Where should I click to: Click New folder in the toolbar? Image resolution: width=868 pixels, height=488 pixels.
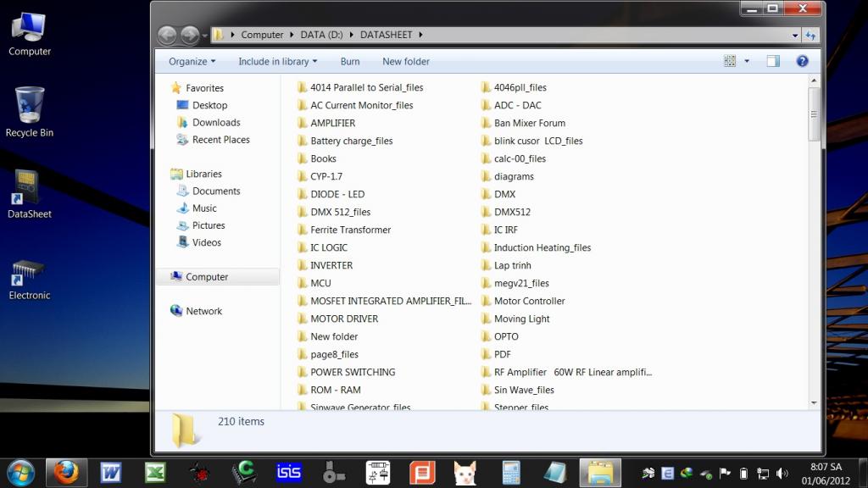[x=406, y=61]
